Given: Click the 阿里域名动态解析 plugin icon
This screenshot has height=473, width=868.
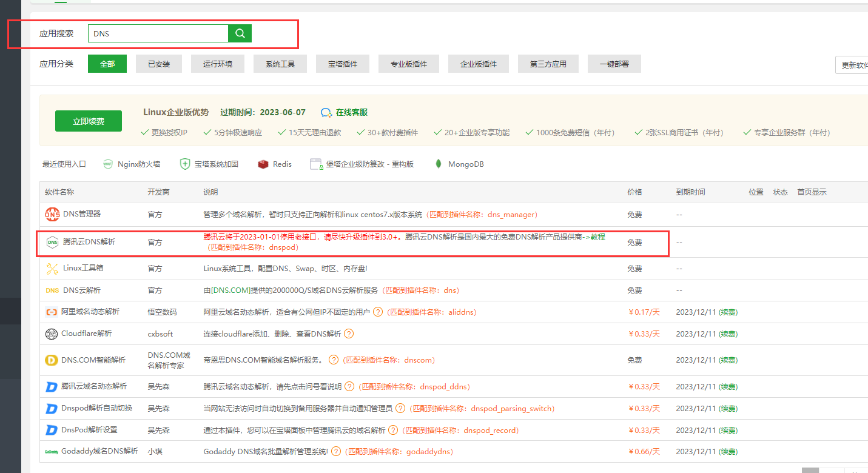Looking at the screenshot, I should click(52, 312).
